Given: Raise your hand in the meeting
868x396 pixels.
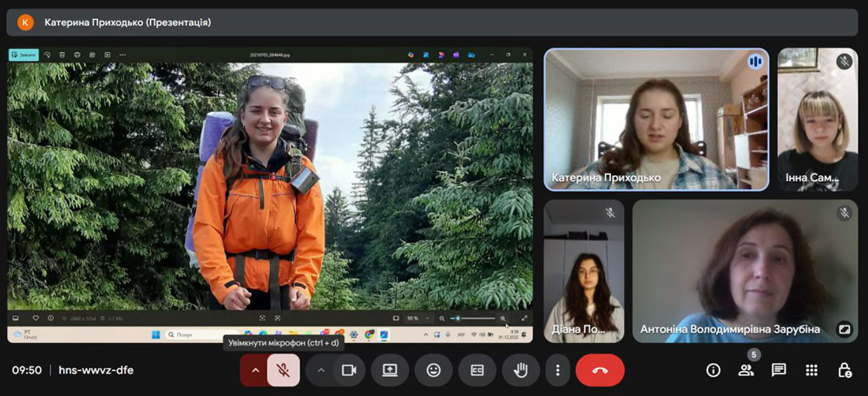Looking at the screenshot, I should (x=521, y=370).
